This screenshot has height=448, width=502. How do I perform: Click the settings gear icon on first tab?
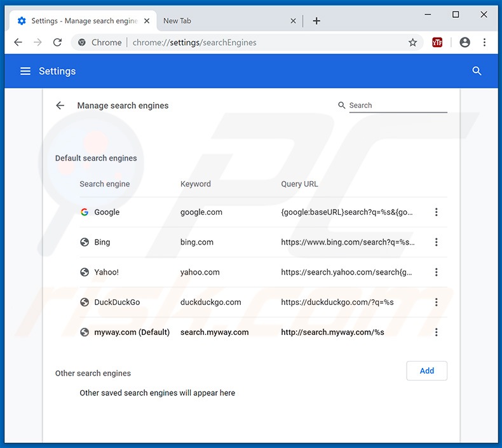click(x=22, y=21)
